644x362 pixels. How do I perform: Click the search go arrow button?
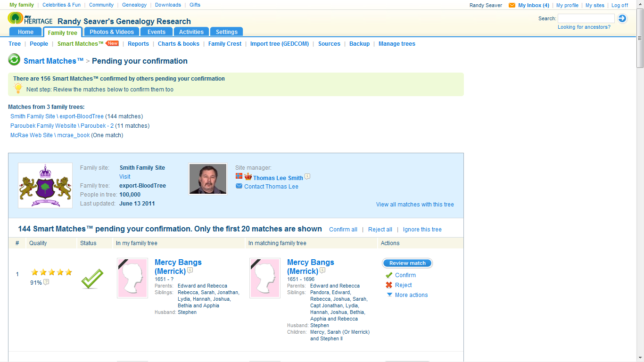622,18
